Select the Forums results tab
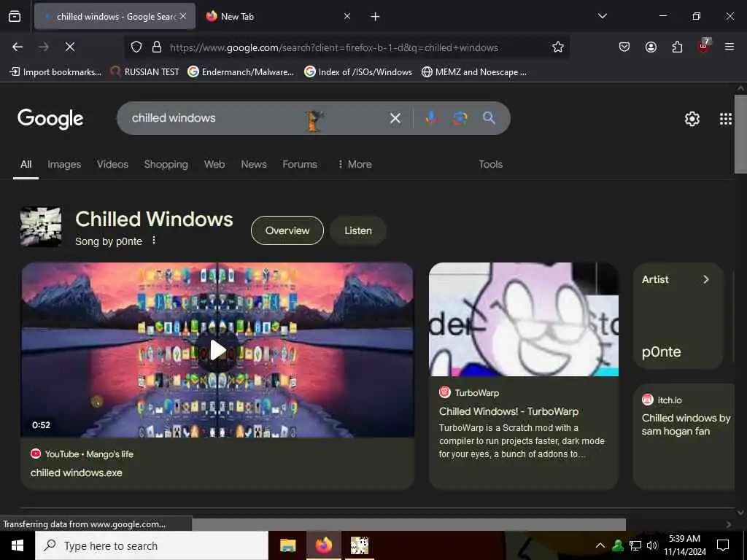Viewport: 747px width, 560px height. point(300,164)
